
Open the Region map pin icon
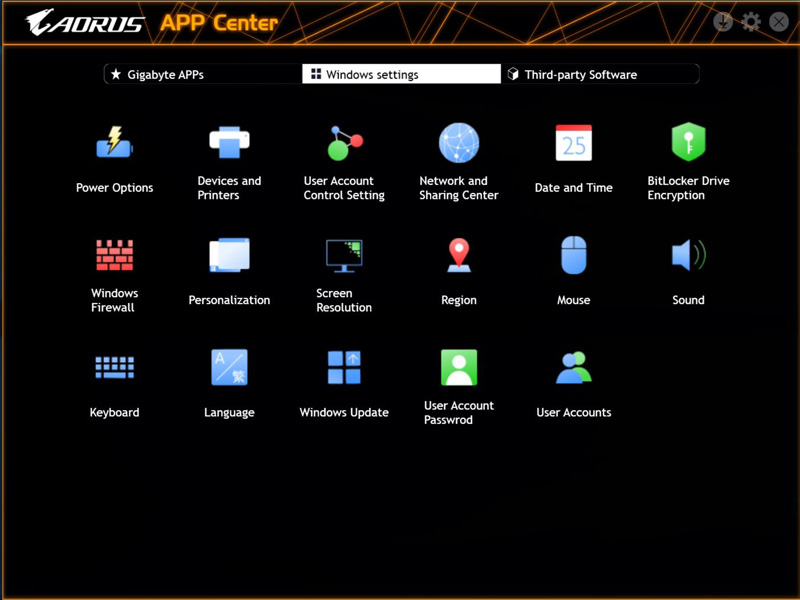pyautogui.click(x=459, y=255)
